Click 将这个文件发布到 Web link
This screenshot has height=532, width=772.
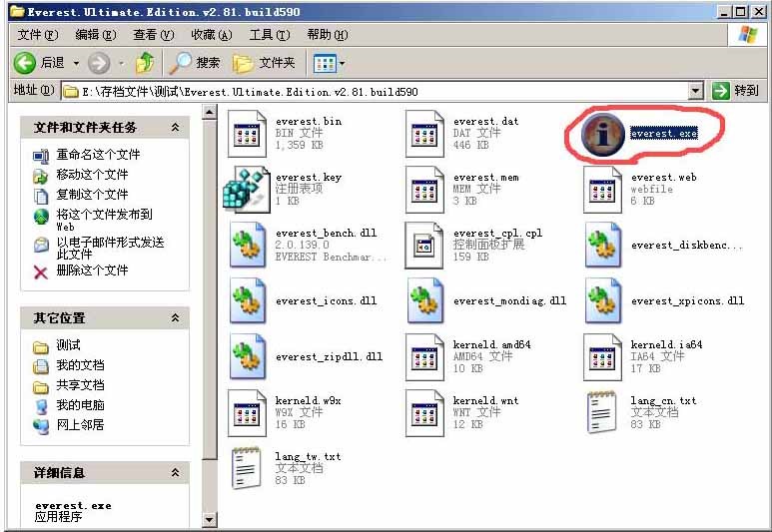104,220
